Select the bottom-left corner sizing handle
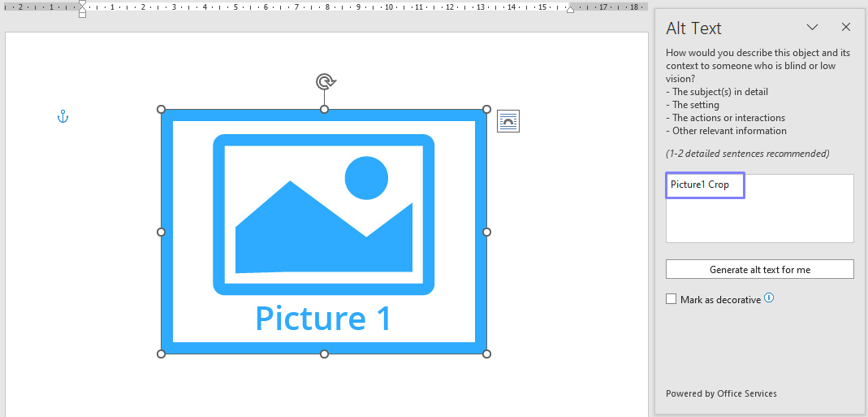This screenshot has width=868, height=417. tap(161, 354)
